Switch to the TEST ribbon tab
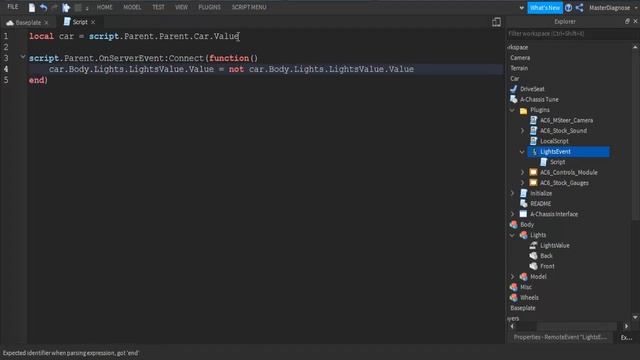 (158, 7)
